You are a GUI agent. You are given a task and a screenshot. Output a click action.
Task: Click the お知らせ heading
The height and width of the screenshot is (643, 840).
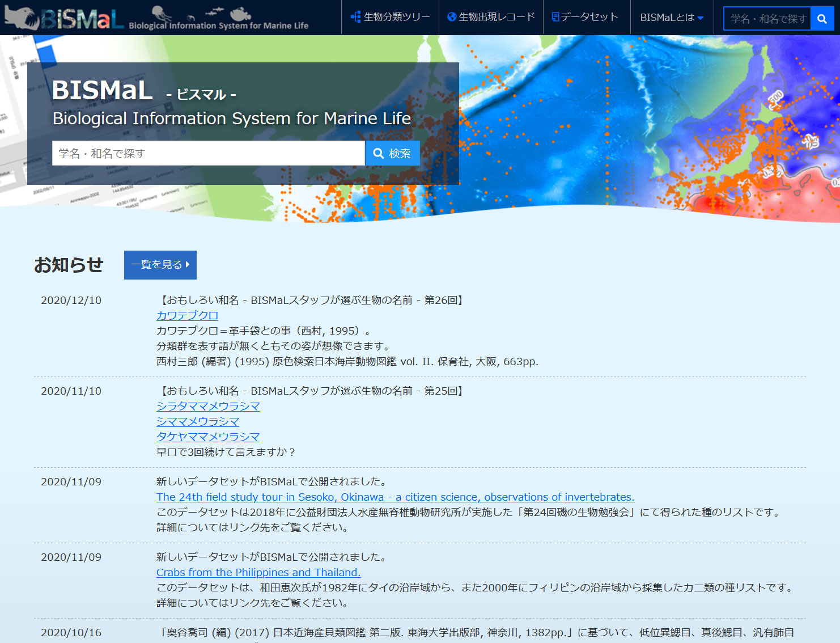pyautogui.click(x=69, y=265)
